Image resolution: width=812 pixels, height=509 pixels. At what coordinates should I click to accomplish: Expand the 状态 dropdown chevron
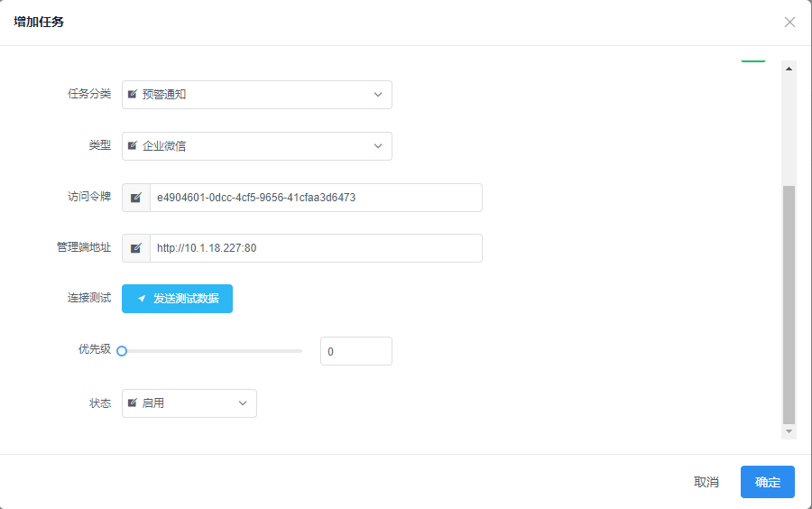pyautogui.click(x=242, y=403)
